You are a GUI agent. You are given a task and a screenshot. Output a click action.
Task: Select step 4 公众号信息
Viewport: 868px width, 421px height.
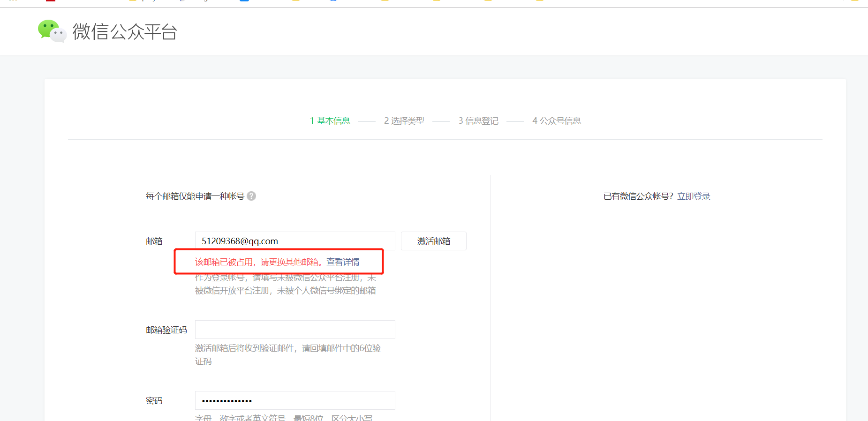(557, 121)
